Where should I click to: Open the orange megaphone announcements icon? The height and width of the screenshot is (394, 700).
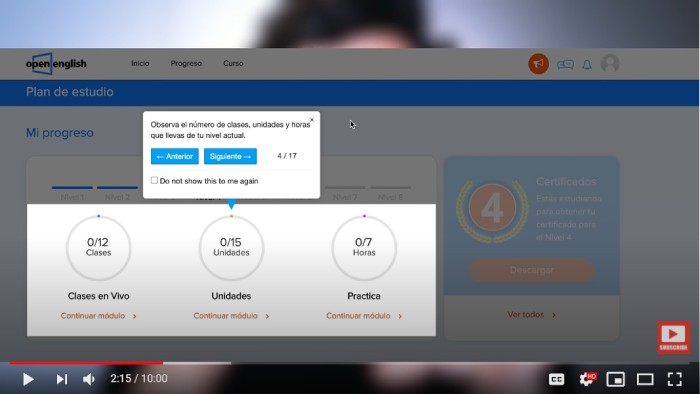tap(538, 64)
